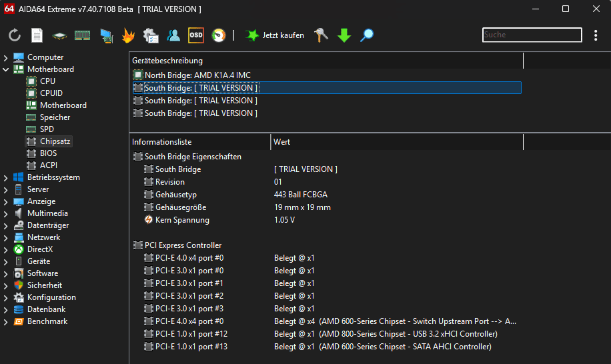Open the OSD panel icon
The image size is (611, 364).
click(196, 35)
